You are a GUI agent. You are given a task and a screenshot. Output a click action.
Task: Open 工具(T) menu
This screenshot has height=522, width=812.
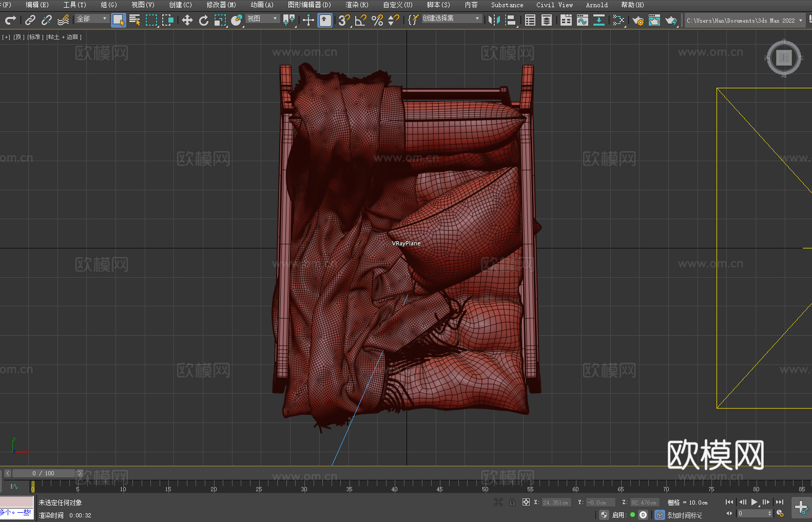[75, 5]
